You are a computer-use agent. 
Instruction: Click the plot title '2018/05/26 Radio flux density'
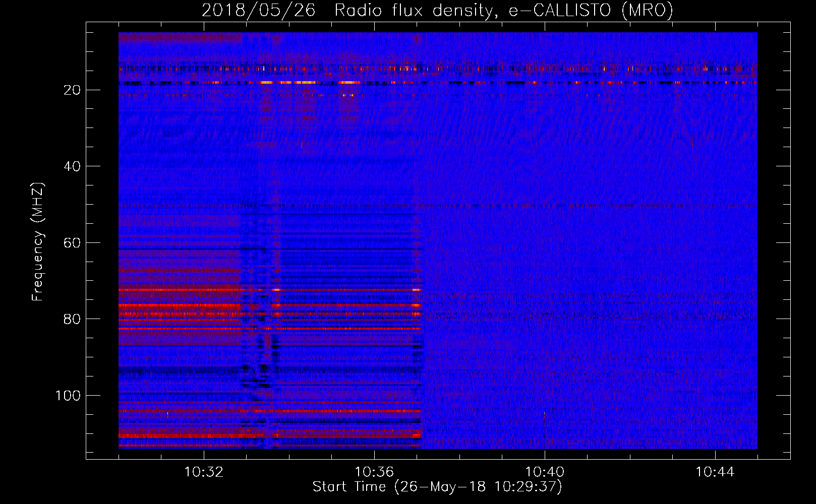pos(437,10)
